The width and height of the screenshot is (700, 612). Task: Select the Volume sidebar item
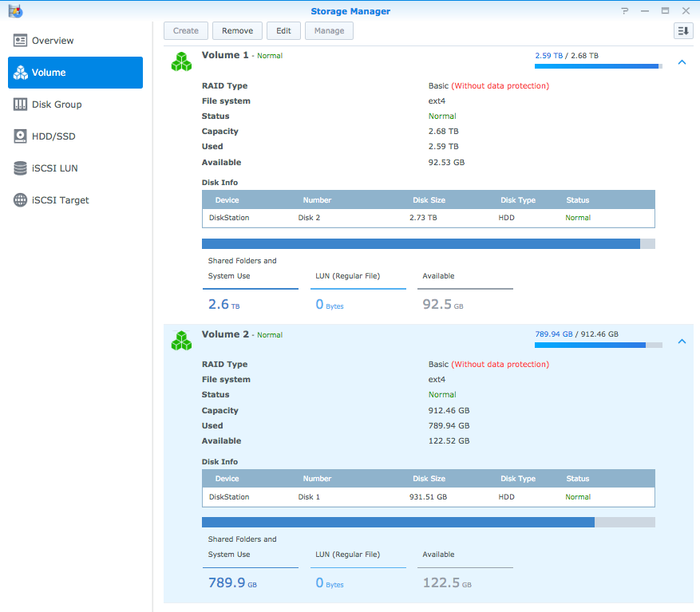coord(75,73)
